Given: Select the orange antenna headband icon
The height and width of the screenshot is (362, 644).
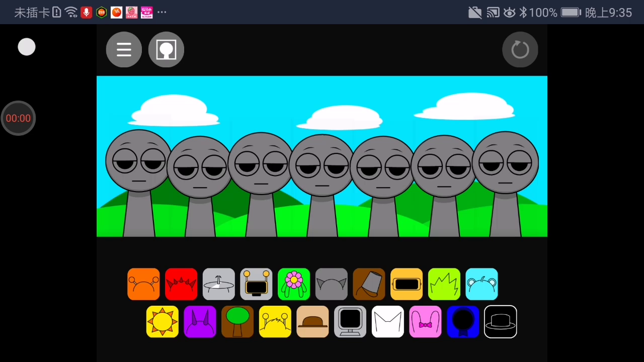Looking at the screenshot, I should (x=143, y=284).
